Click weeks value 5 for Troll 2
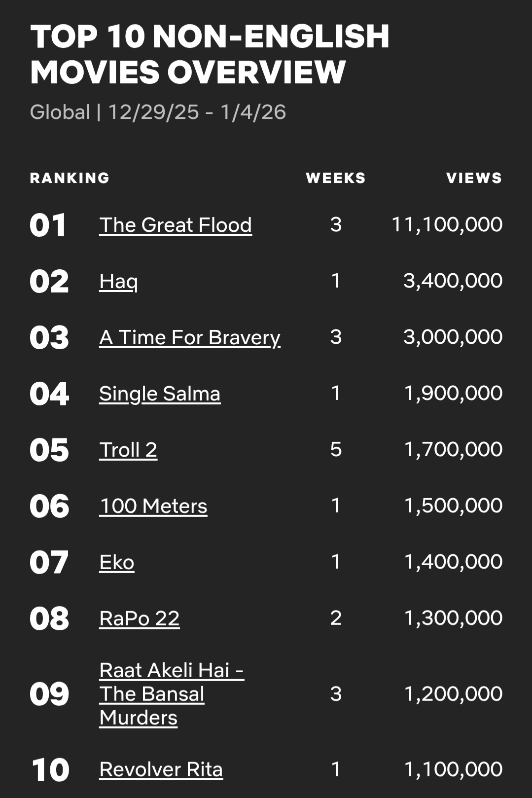The height and width of the screenshot is (798, 532). (336, 450)
